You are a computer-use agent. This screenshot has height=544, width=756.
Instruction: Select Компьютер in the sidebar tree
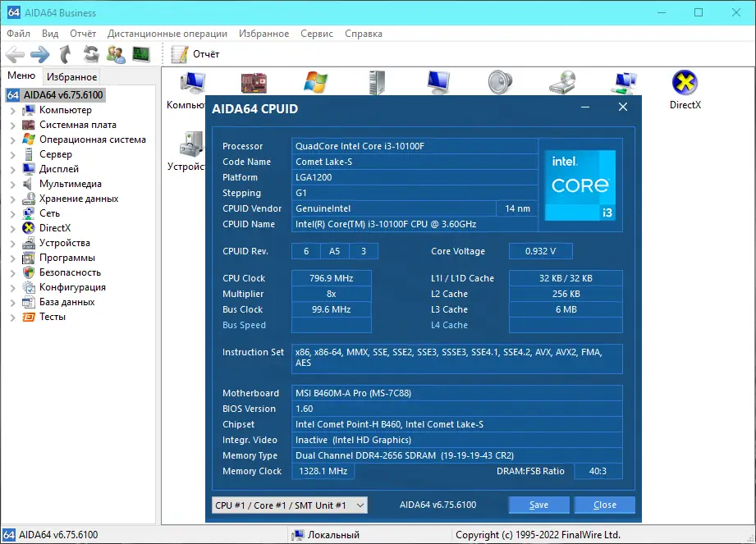[x=66, y=110]
